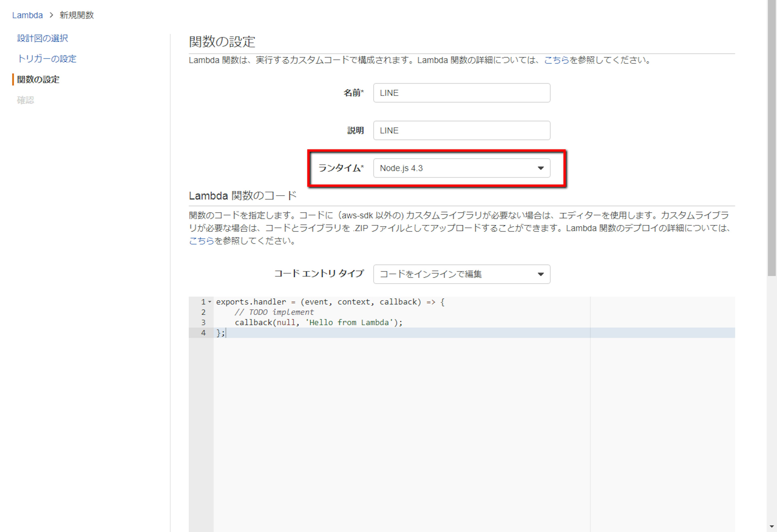Click the breadcrumb chevron separator icon

(51, 15)
